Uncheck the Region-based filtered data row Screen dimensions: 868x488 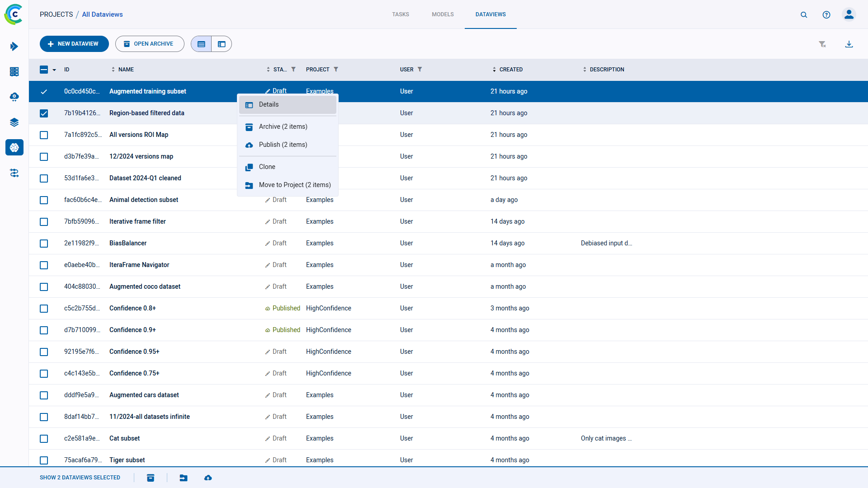44,113
